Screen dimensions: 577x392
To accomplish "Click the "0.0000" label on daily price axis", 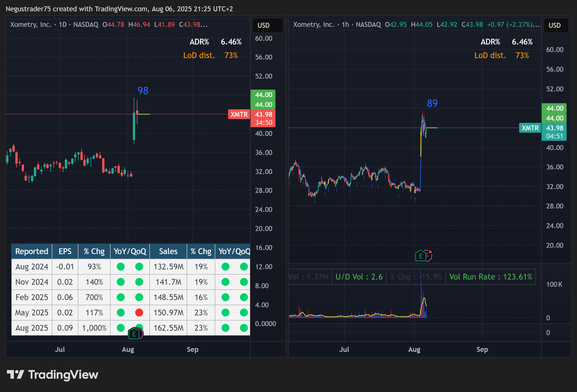I will [265, 324].
